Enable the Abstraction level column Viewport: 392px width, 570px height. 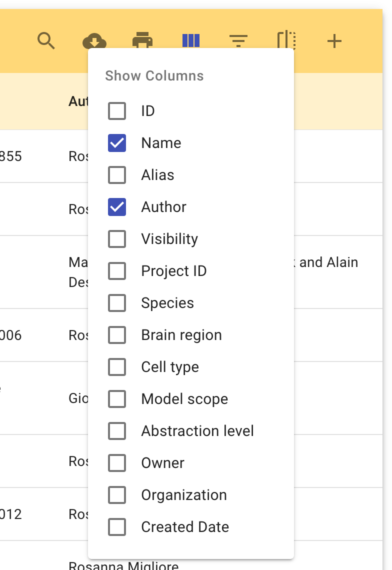(x=117, y=431)
